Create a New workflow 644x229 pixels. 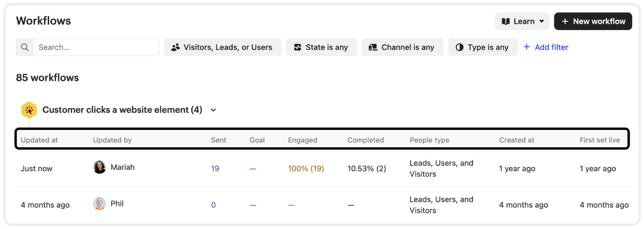(x=593, y=21)
